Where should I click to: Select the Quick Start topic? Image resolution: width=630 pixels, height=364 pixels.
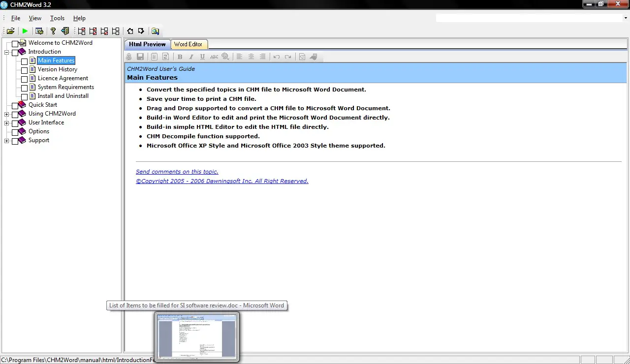tap(43, 105)
